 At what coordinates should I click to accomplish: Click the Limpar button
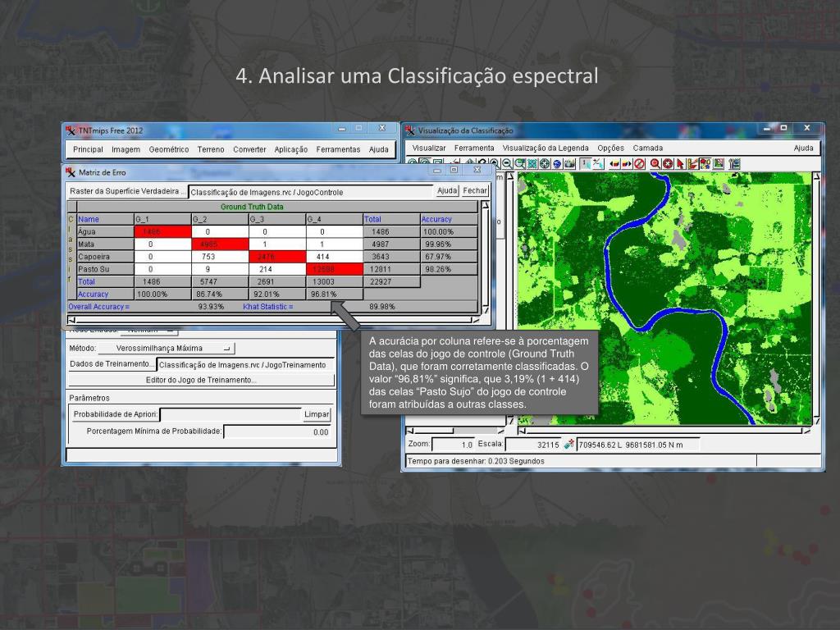pos(317,414)
